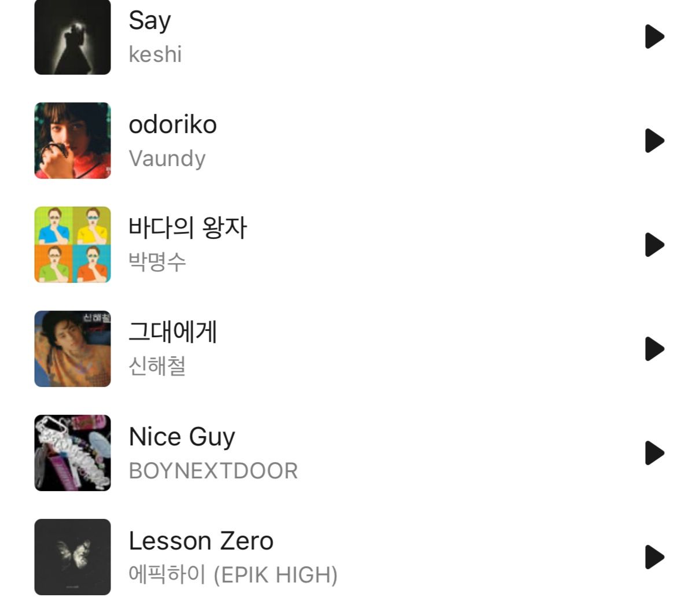
Task: Tap the Lesson Zero butterfly album cover
Action: [x=72, y=557]
